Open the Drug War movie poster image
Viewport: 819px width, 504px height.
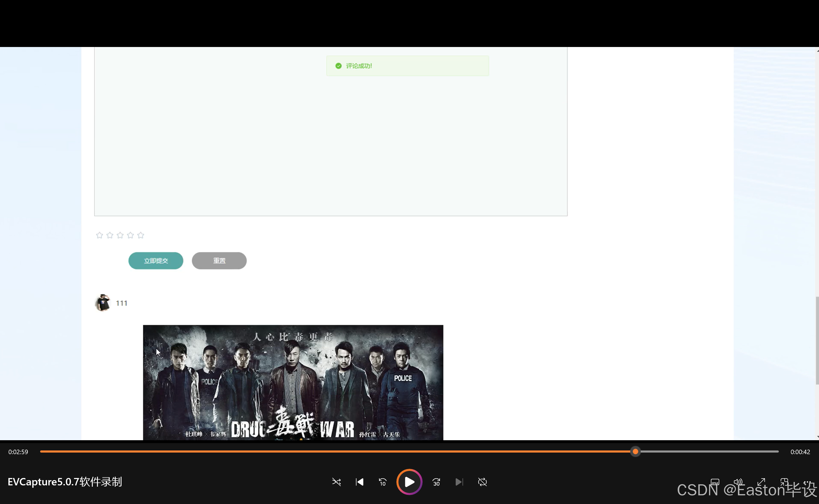click(x=293, y=383)
